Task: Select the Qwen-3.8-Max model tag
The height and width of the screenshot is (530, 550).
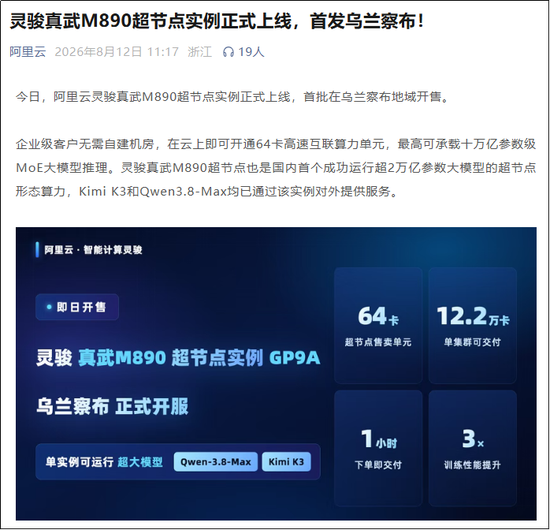Action: [x=216, y=462]
